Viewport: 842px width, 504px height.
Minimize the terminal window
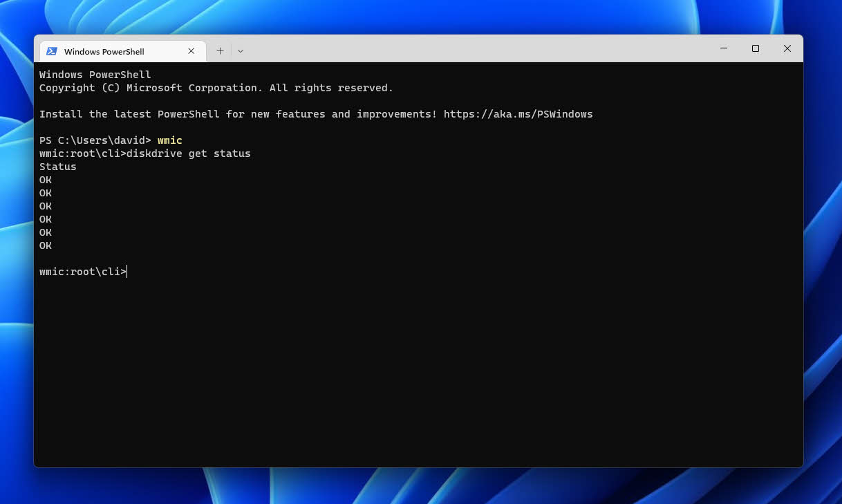(724, 48)
